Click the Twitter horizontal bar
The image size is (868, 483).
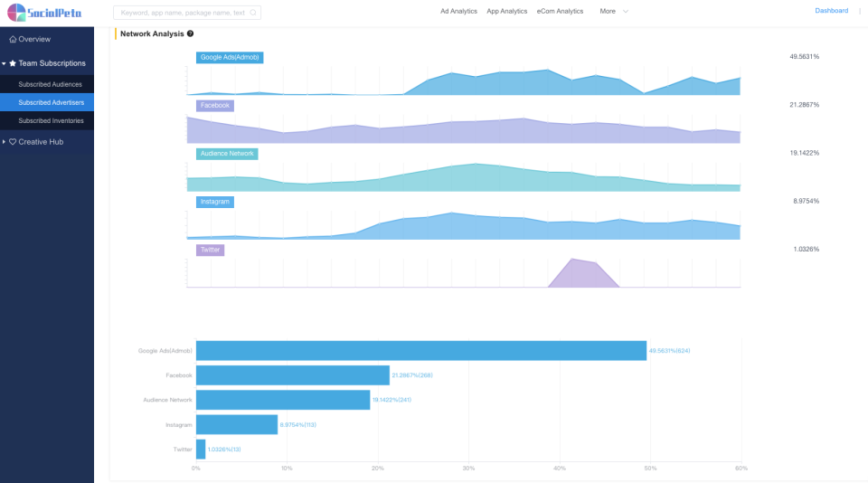point(201,450)
